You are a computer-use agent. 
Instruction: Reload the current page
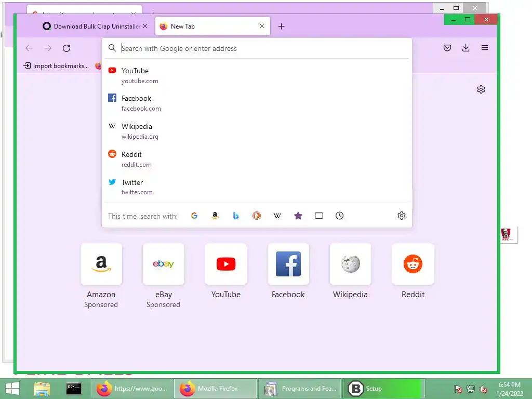pos(66,48)
